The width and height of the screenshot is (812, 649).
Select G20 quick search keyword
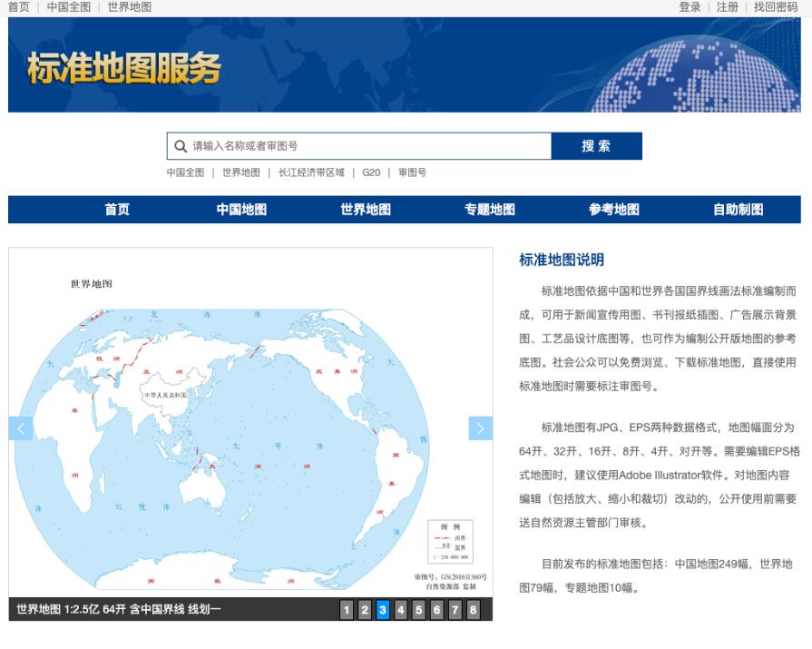(371, 172)
